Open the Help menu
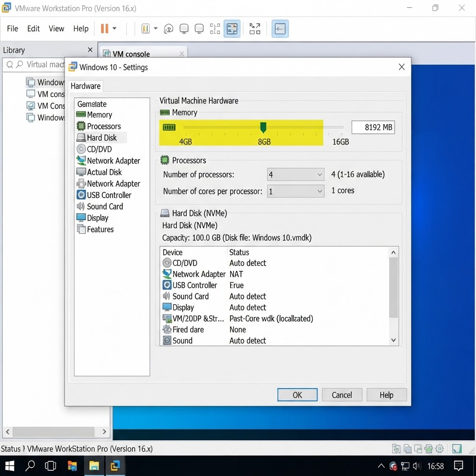The width and height of the screenshot is (476, 476). (x=81, y=28)
